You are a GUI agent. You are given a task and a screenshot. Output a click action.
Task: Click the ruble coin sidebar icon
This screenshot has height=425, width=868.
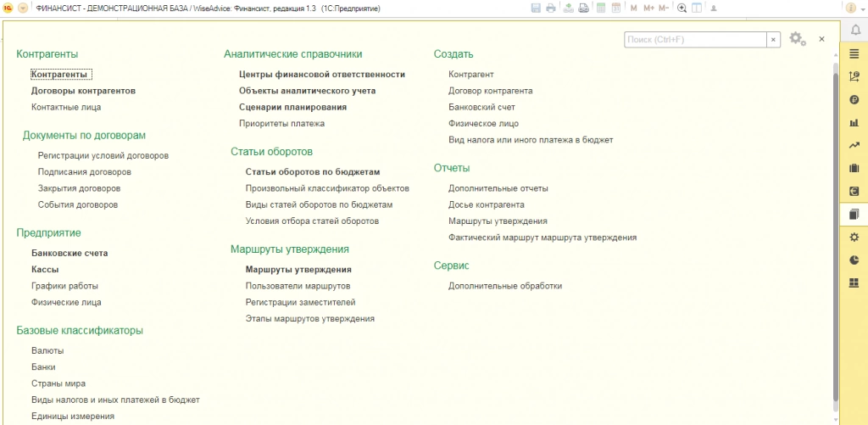[x=854, y=100]
